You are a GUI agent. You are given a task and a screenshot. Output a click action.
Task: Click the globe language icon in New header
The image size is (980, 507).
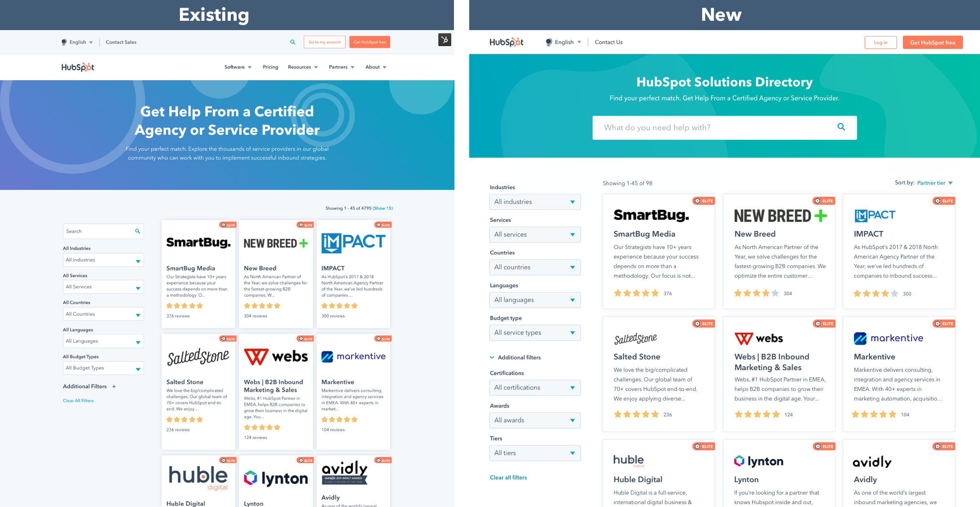549,42
